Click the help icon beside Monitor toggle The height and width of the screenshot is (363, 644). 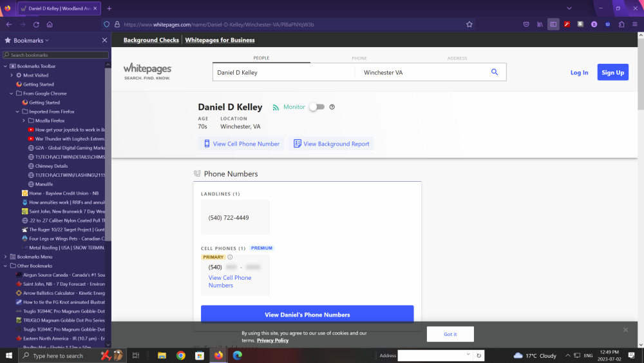coord(332,107)
